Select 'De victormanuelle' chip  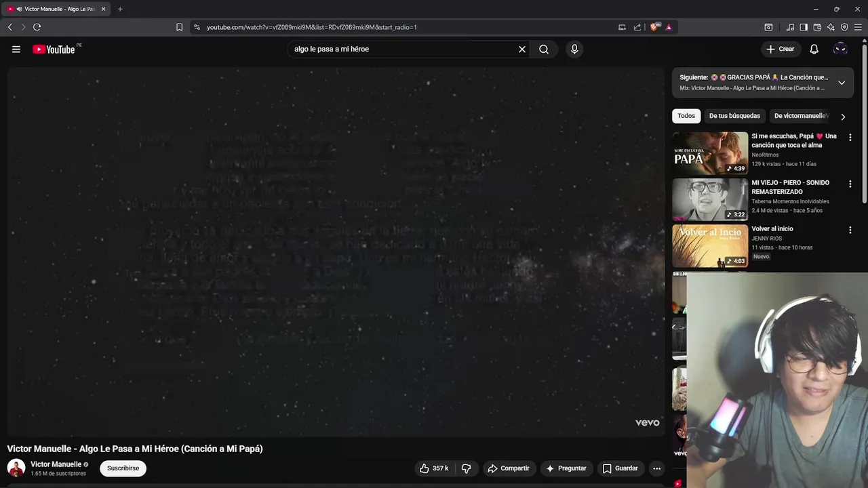point(802,116)
